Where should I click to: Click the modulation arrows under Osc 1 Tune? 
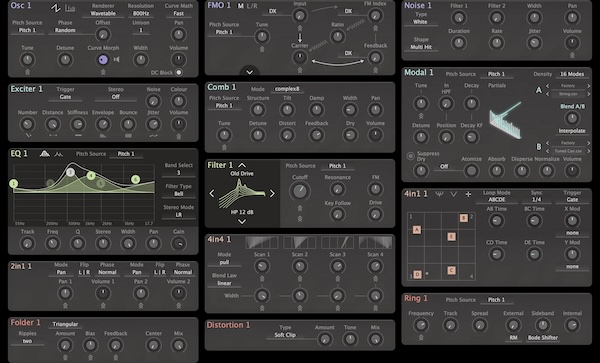(27, 72)
